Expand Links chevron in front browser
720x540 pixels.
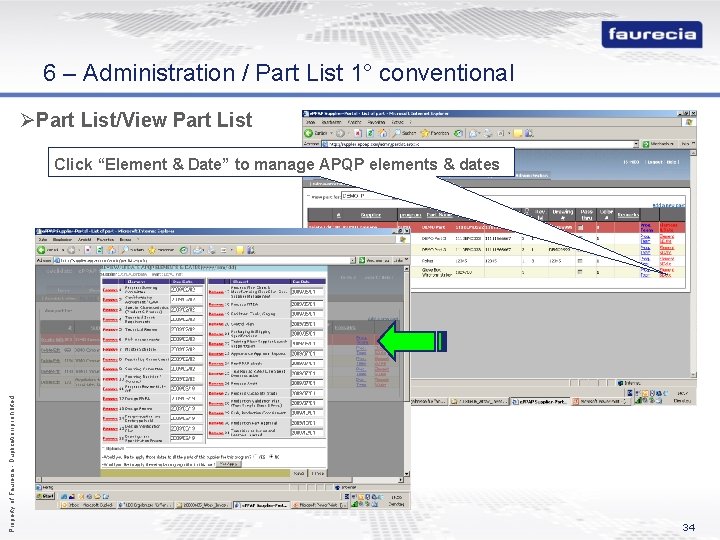(x=407, y=259)
